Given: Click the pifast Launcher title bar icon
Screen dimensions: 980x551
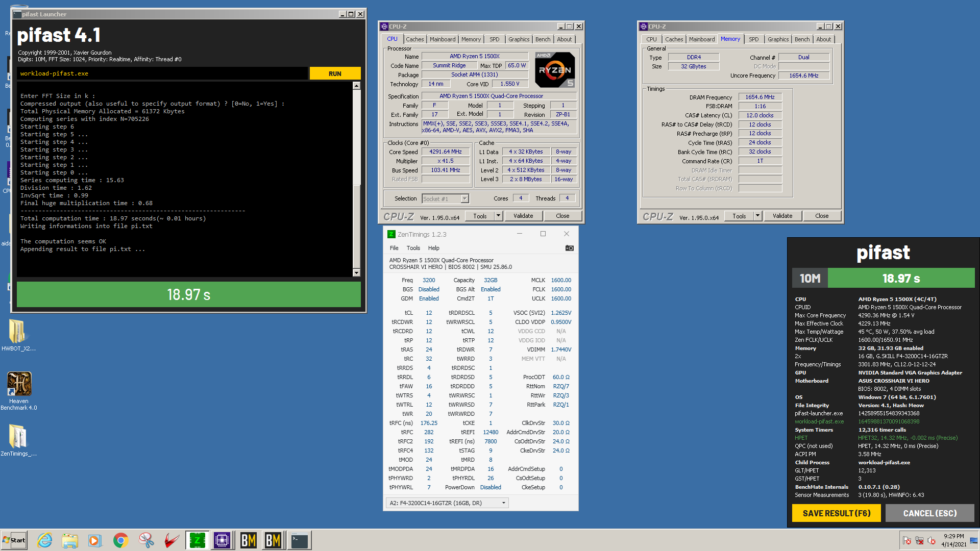Looking at the screenshot, I should [17, 14].
